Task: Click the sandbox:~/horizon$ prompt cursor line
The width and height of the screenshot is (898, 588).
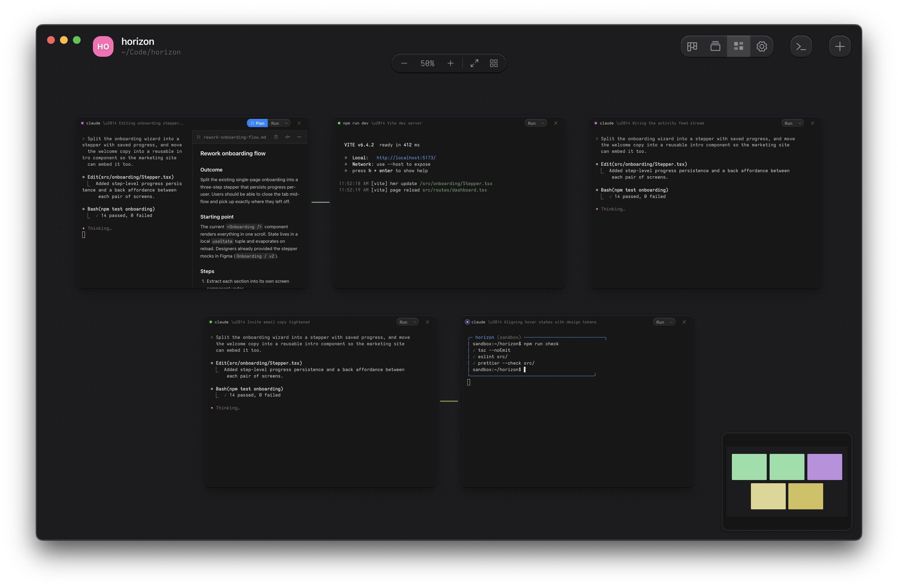Action: click(499, 370)
